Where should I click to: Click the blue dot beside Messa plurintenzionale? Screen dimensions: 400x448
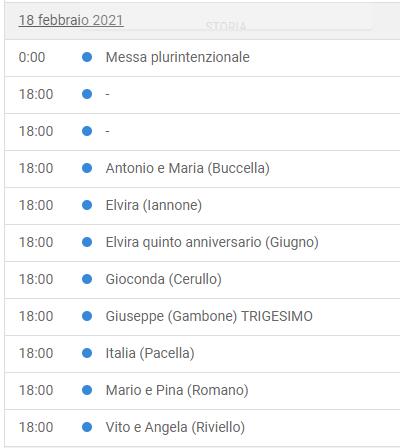(87, 57)
